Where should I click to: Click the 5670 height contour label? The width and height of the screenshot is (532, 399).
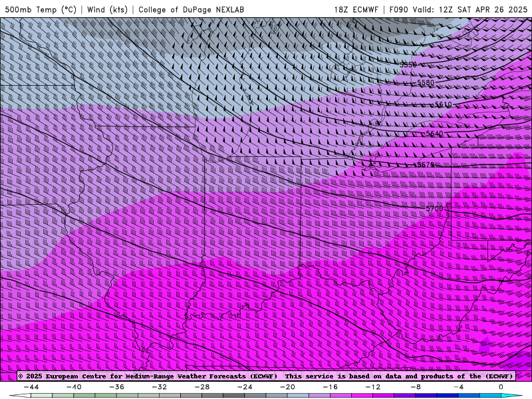coord(426,164)
